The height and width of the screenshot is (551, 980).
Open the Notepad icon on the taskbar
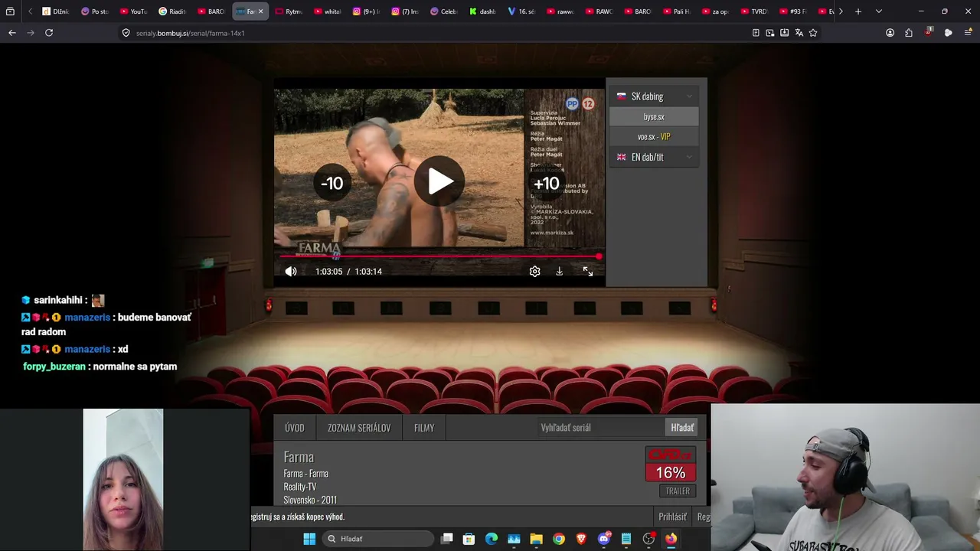(x=626, y=539)
